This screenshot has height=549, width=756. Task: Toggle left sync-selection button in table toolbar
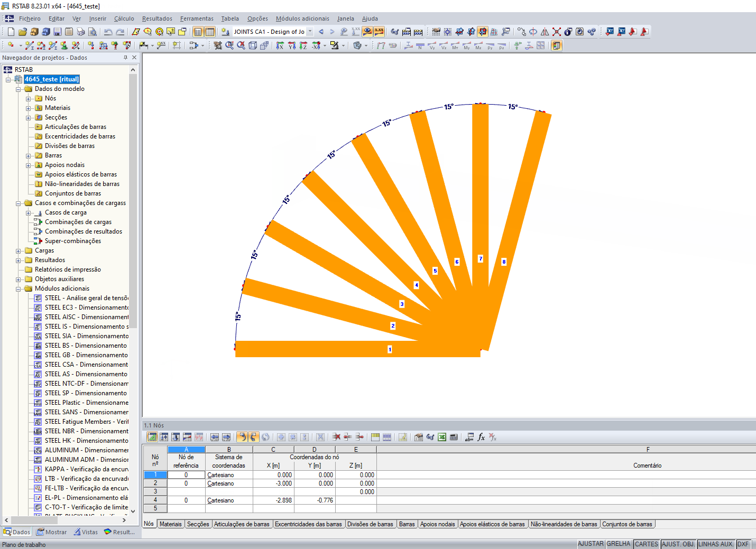coord(242,437)
